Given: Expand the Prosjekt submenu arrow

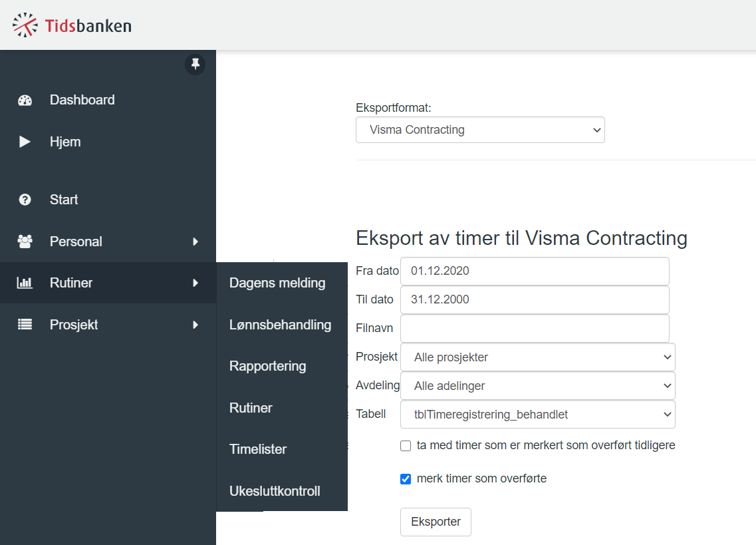Looking at the screenshot, I should (195, 324).
